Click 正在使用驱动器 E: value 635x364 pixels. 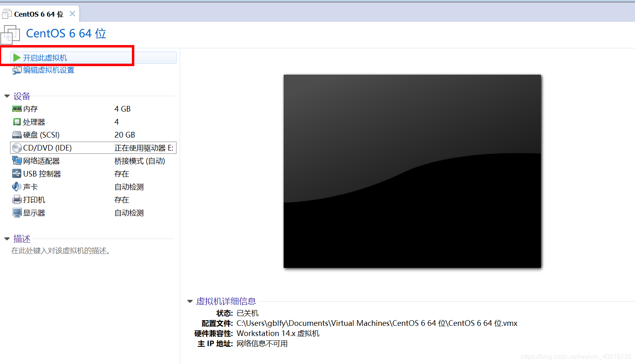144,148
